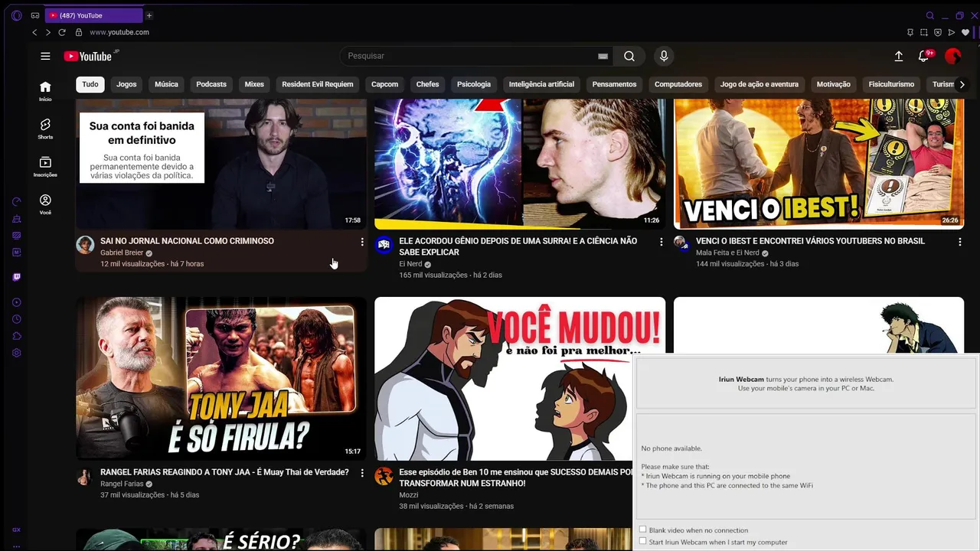This screenshot has height=551, width=980.
Task: Check Start Iriun Webcam when I start my computer
Action: 643,541
